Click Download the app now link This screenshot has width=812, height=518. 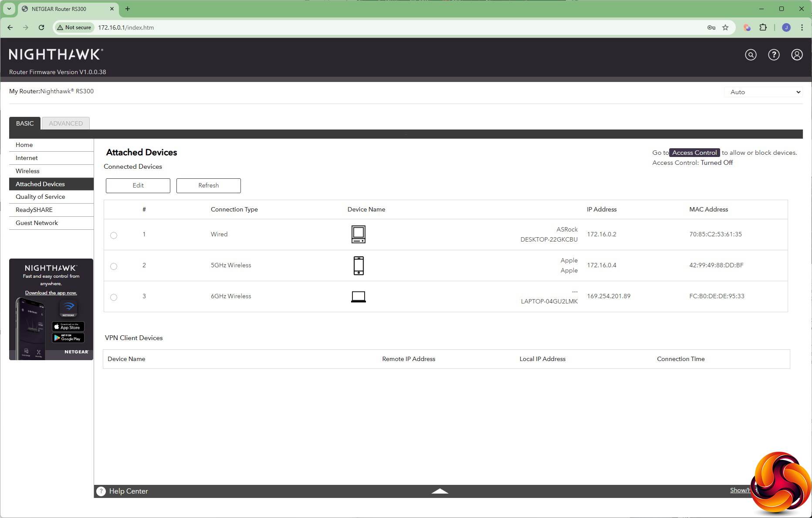(51, 293)
